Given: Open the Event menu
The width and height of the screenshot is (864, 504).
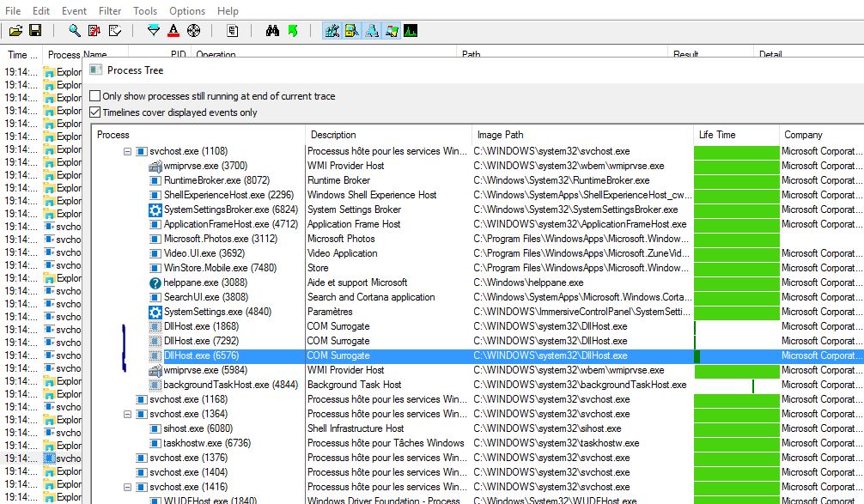Looking at the screenshot, I should [75, 11].
